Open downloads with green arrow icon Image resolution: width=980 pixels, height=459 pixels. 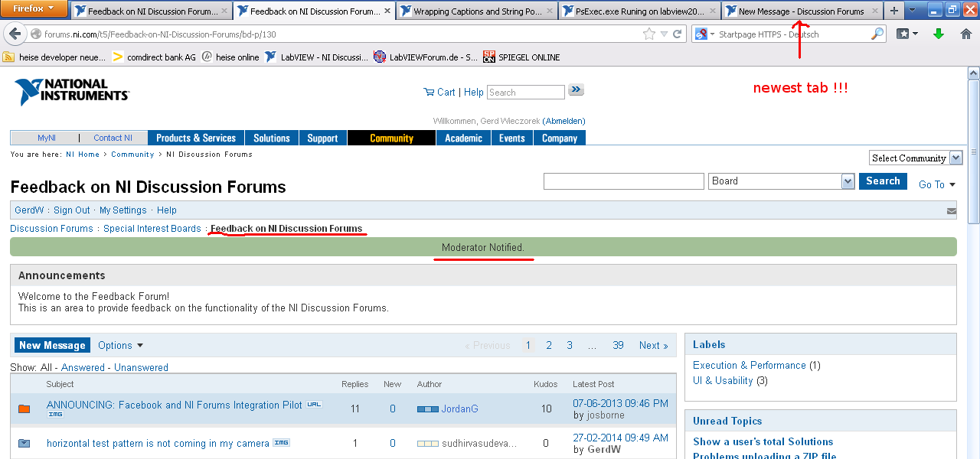pos(939,34)
